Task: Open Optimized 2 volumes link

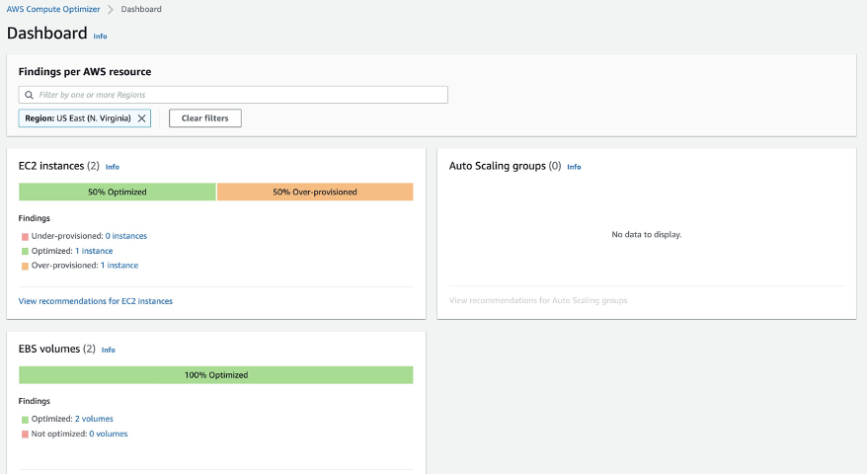Action: 94,419
